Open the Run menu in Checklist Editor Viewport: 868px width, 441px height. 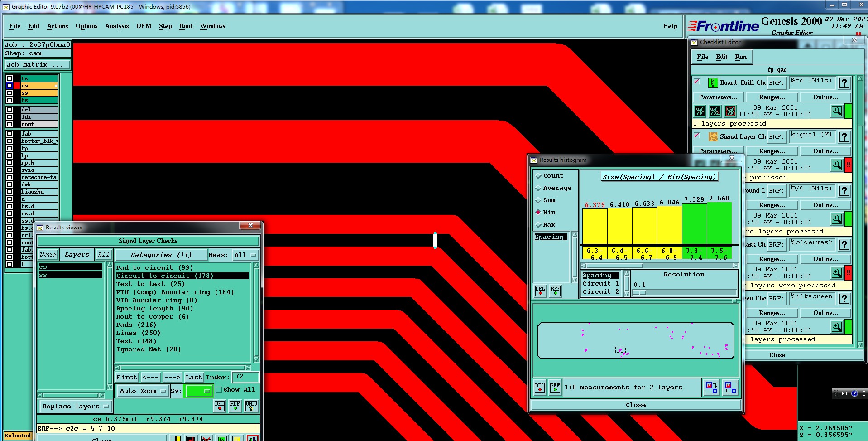pyautogui.click(x=741, y=57)
